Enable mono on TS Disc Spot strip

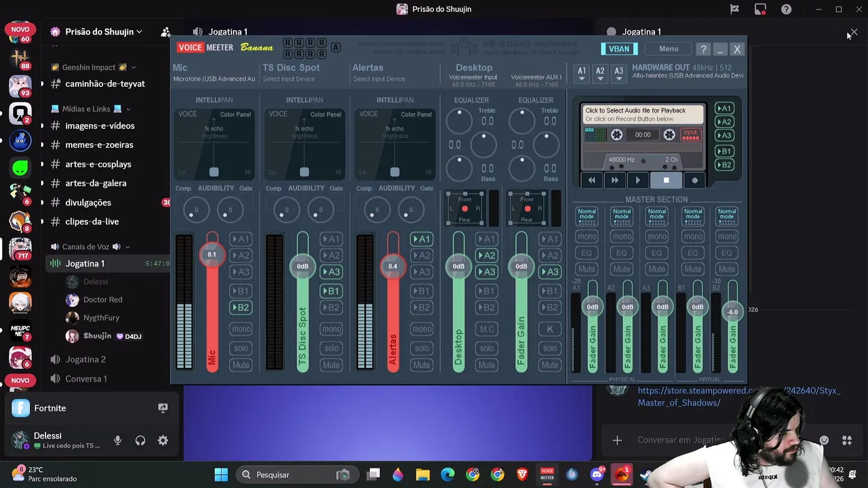click(x=331, y=329)
